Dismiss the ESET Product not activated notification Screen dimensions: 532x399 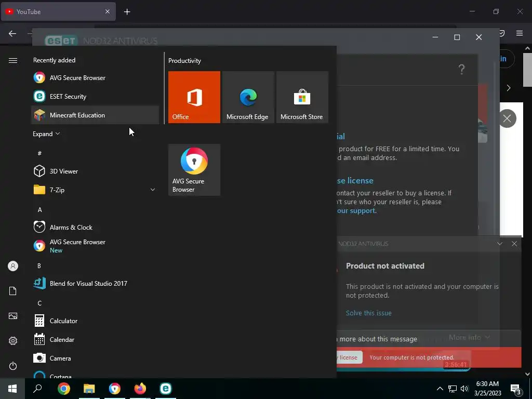click(514, 244)
